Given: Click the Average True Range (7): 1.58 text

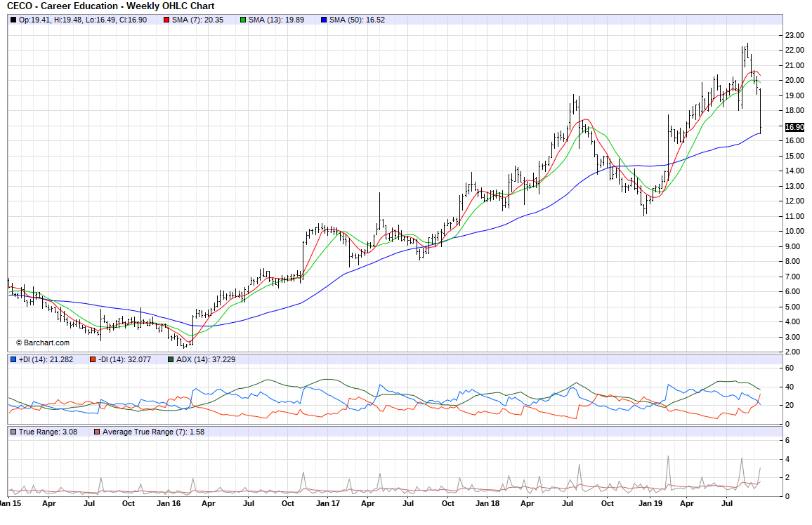Looking at the screenshot, I should [x=153, y=432].
